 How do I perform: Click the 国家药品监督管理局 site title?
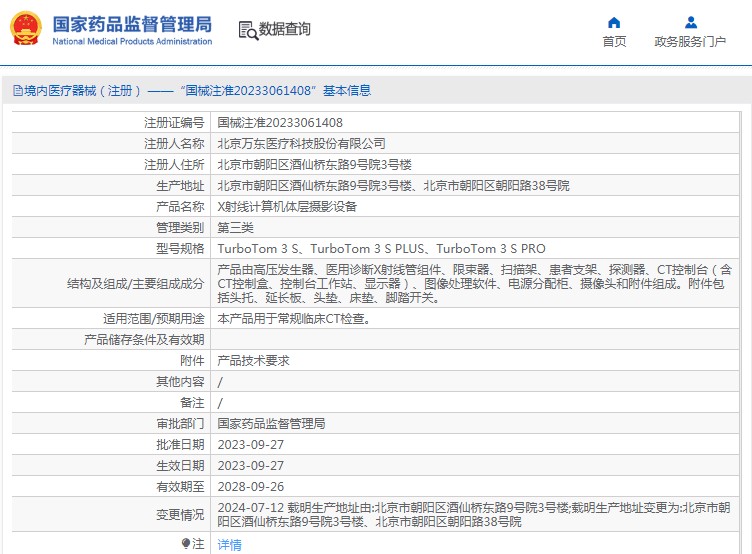coord(131,23)
